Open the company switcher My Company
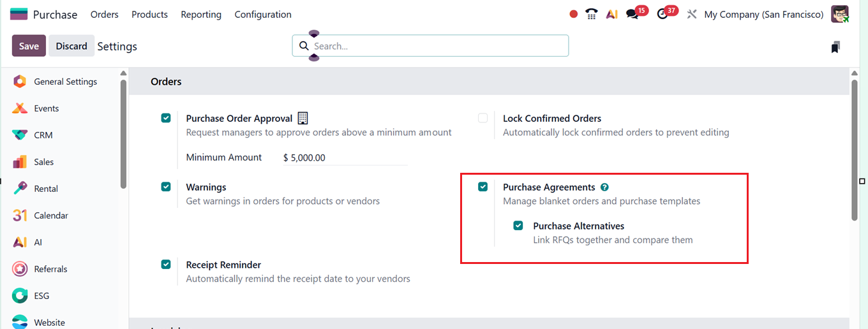The width and height of the screenshot is (868, 329). 763,14
